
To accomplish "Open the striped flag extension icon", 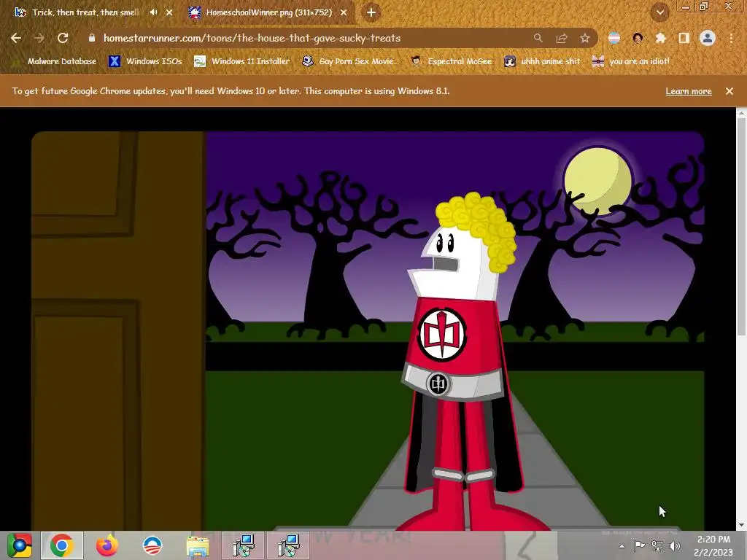I will (614, 38).
